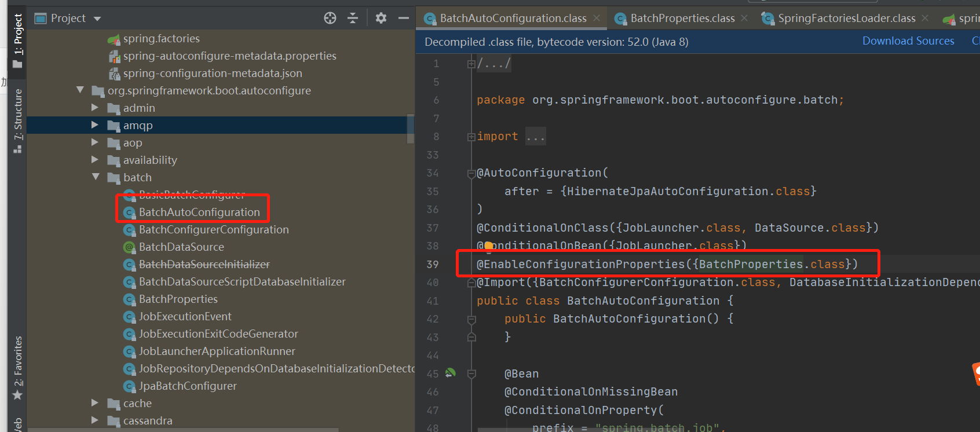Select spring-configuration-metadata.json file

(213, 74)
